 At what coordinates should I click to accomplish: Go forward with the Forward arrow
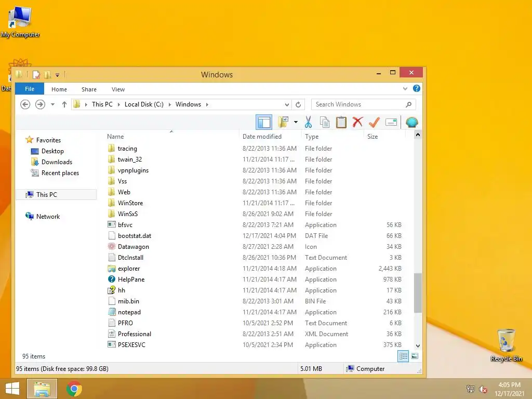coord(40,104)
